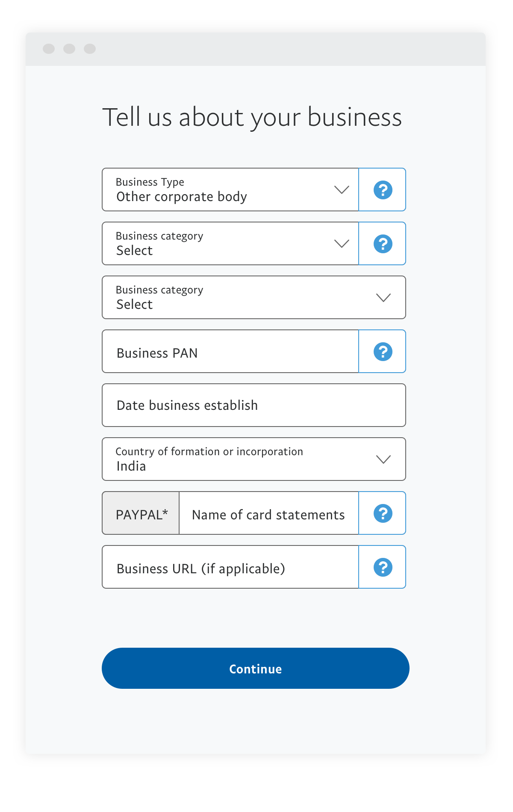Click the help icon beside Business Type
Screen dimensions: 513x812
point(383,190)
